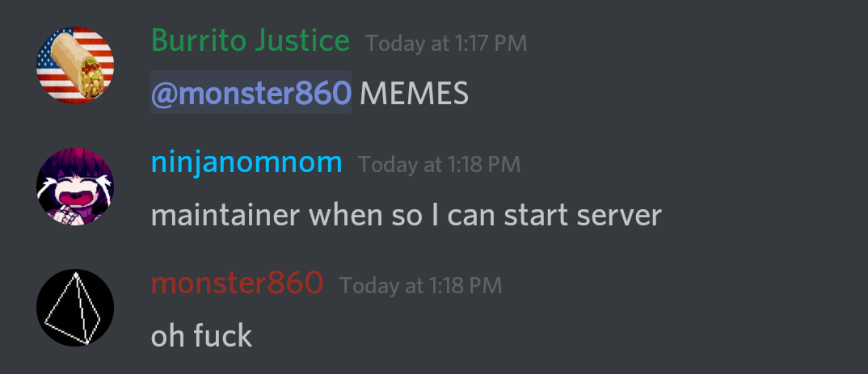Click the timestamp beside monster860's red name
Viewport: 868px width, 374px height.
(x=421, y=286)
